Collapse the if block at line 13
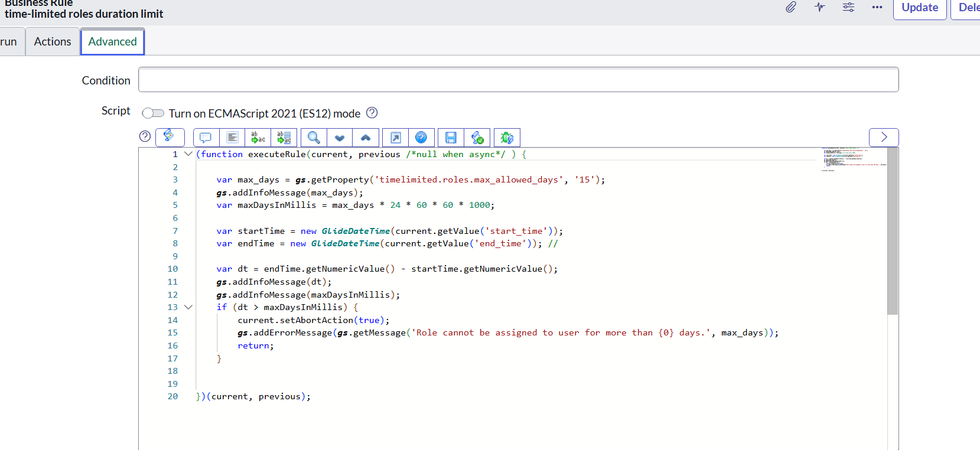 (188, 307)
